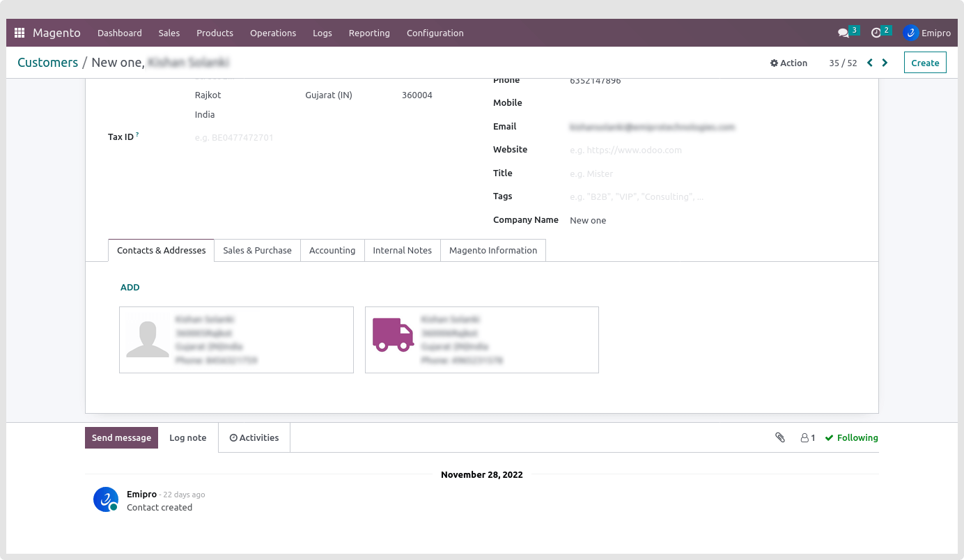Open the delivery truck address card
The width and height of the screenshot is (964, 560).
[x=481, y=340]
